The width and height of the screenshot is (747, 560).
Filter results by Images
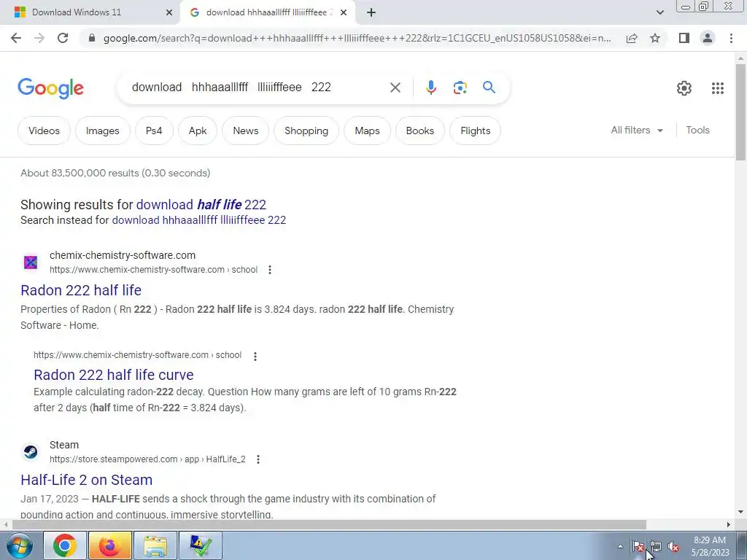click(x=102, y=131)
